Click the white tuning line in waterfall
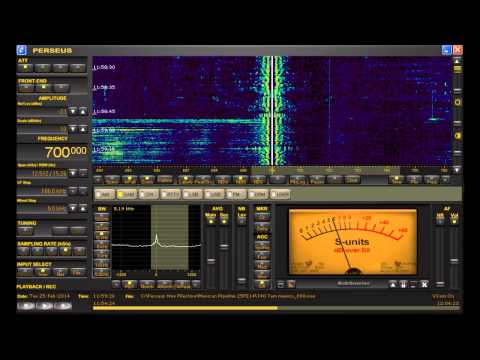This screenshot has width=480, height=360. [x=272, y=111]
